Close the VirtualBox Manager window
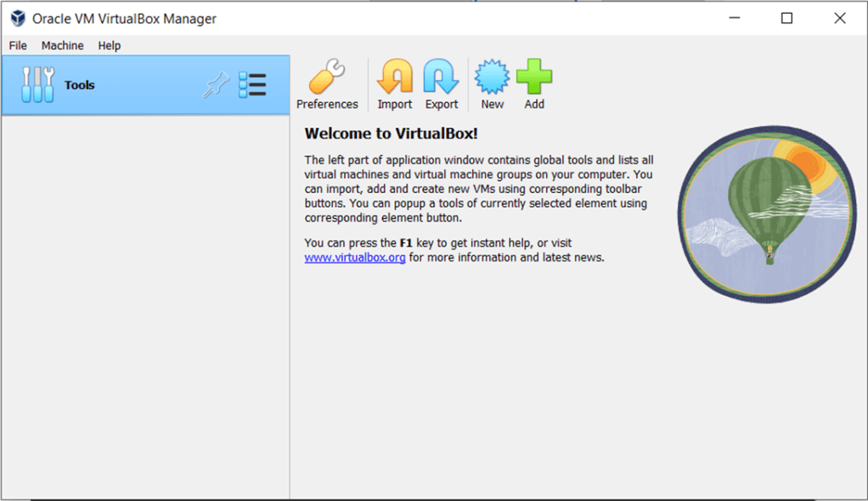868x501 pixels. pos(839,18)
